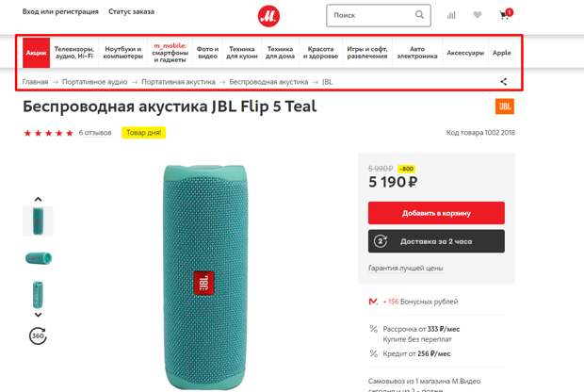Open the product comparison bars icon
The height and width of the screenshot is (392, 584).
coord(451,15)
